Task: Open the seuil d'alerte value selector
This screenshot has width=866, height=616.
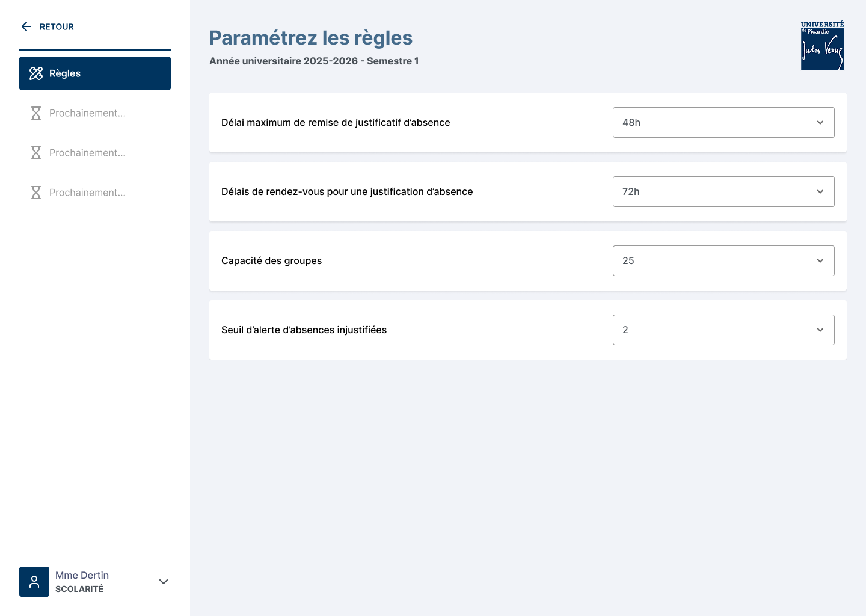Action: [x=723, y=330]
